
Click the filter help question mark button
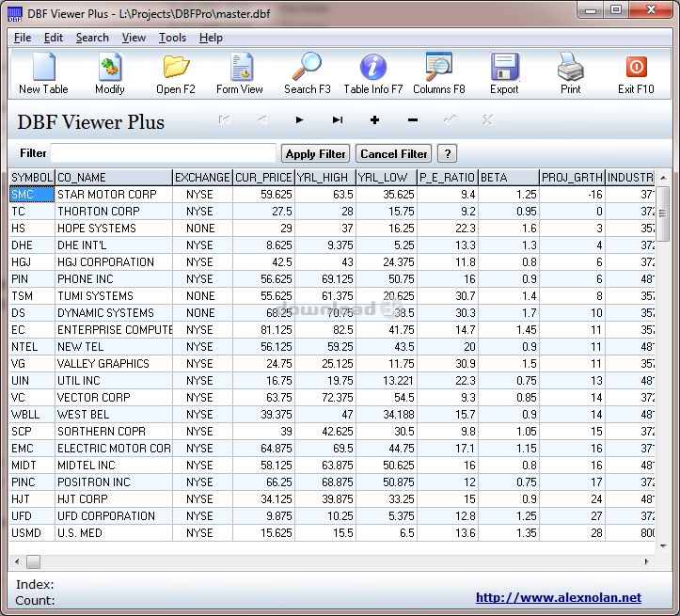(447, 154)
